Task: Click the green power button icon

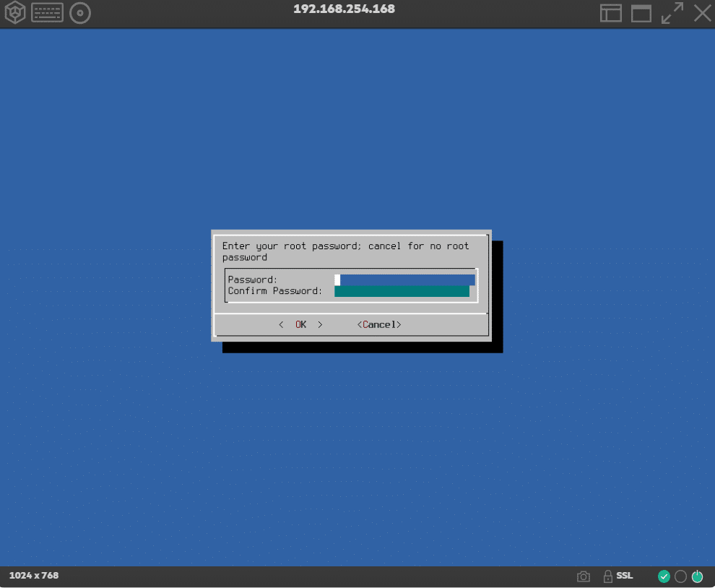Action: tap(697, 576)
